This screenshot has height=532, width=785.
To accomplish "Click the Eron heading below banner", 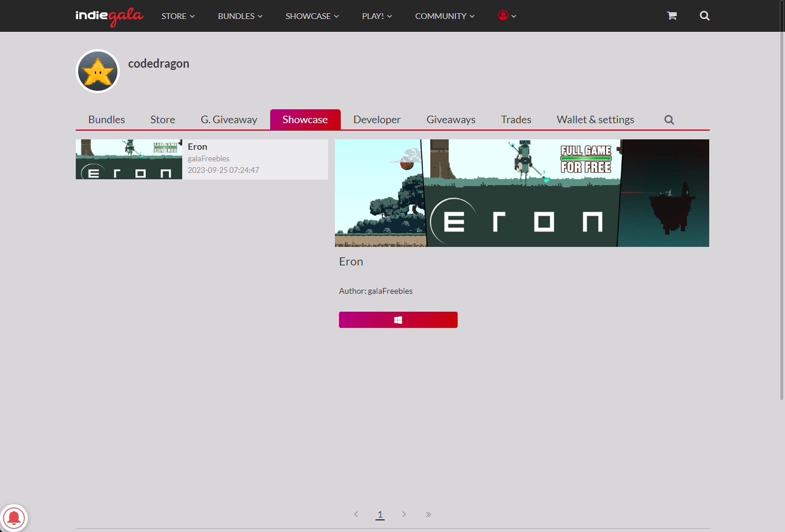I will tap(351, 261).
